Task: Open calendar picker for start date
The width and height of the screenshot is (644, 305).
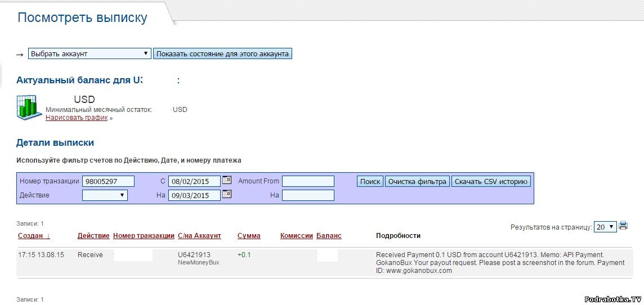Action: (x=227, y=181)
